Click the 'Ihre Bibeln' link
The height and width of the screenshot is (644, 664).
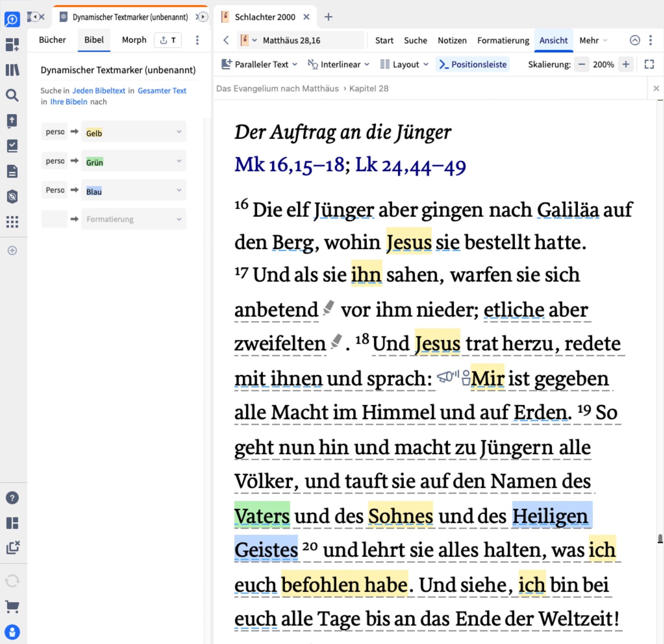coord(69,102)
